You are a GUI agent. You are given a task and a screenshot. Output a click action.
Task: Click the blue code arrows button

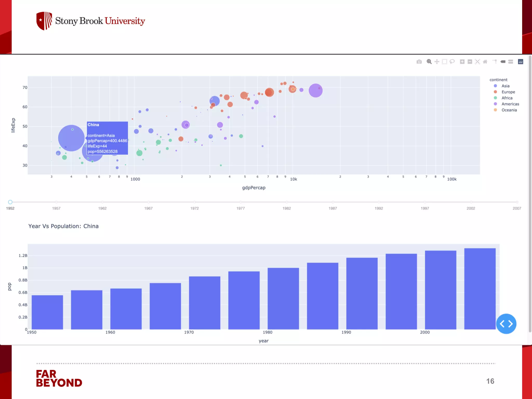coord(506,324)
